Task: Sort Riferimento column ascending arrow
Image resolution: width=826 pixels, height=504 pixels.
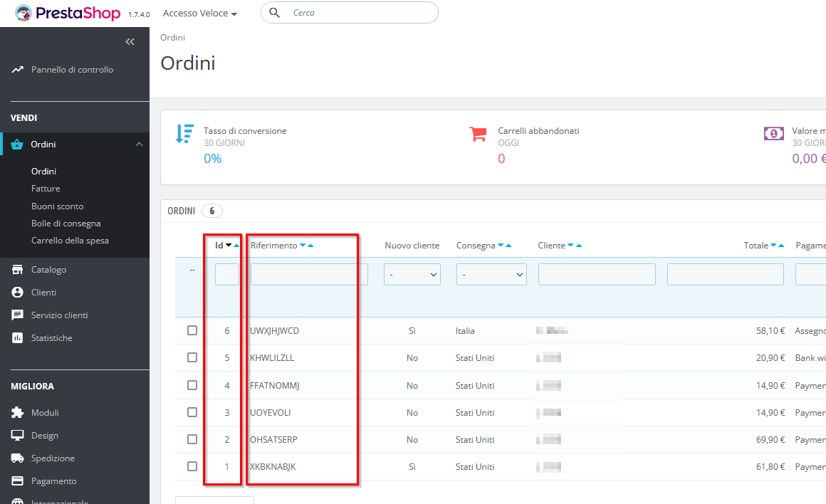Action: point(310,246)
